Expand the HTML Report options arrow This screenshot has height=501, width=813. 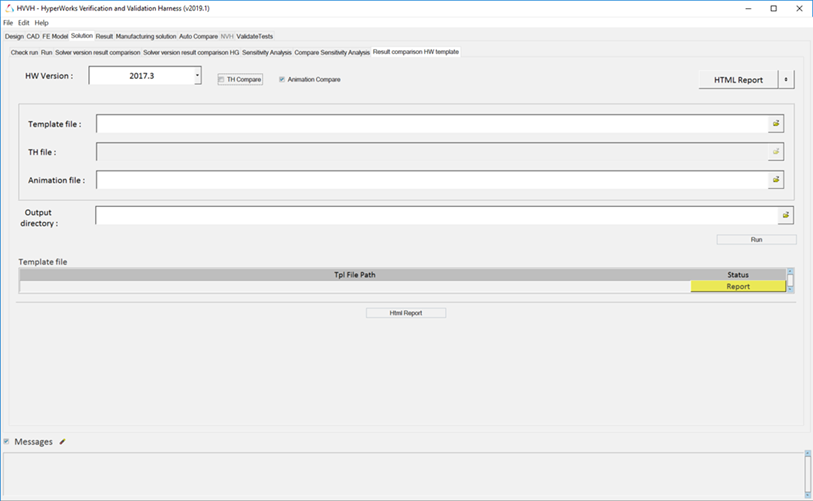pos(786,80)
